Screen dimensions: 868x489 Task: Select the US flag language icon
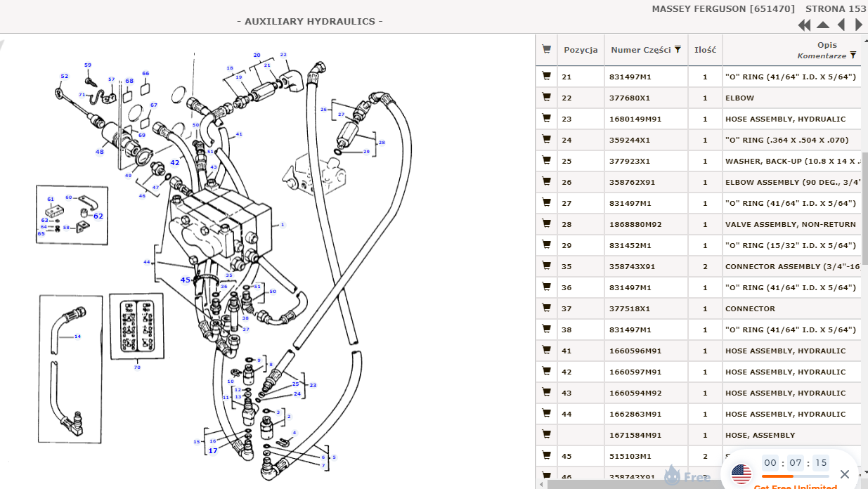coord(741,474)
